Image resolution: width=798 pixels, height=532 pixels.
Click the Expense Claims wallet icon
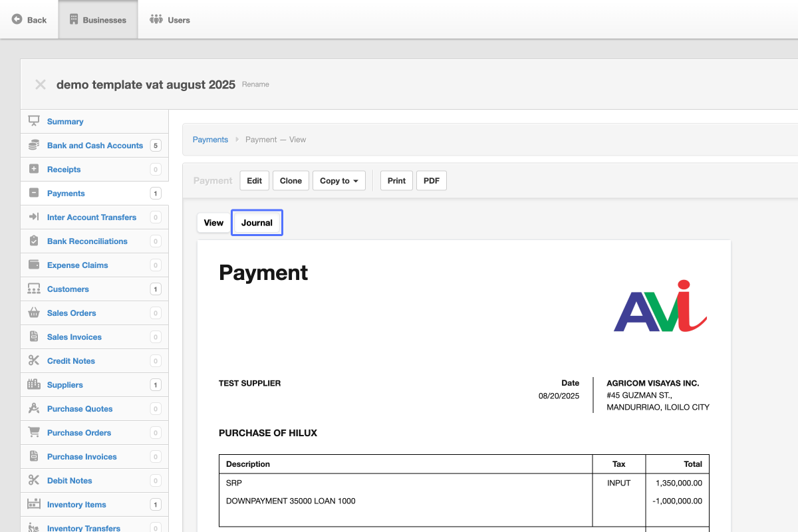[x=34, y=265]
